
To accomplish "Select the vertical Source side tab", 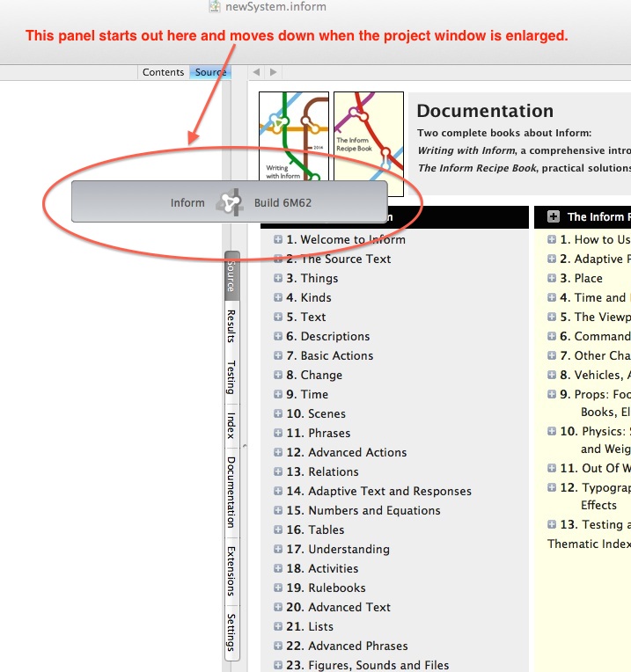I will [231, 276].
